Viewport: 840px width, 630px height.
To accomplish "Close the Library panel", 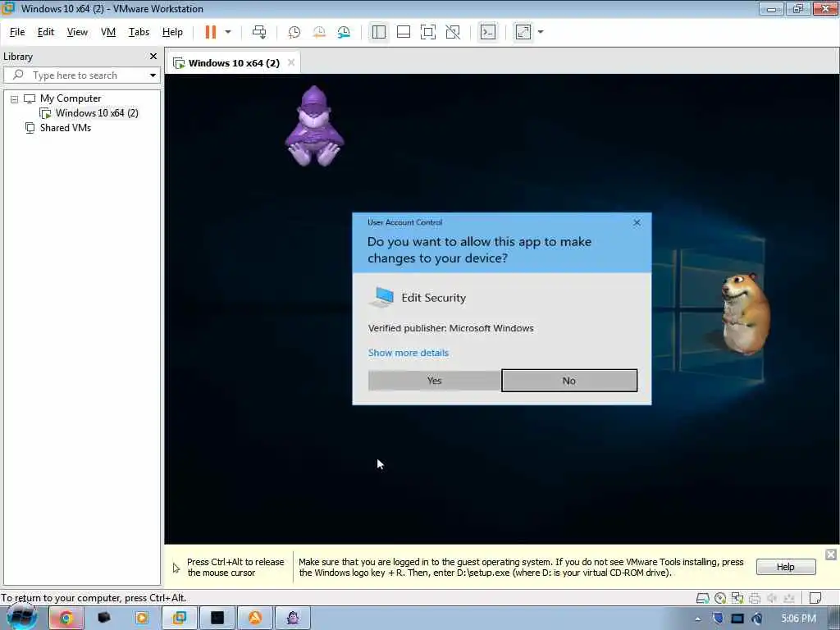I will [x=153, y=57].
